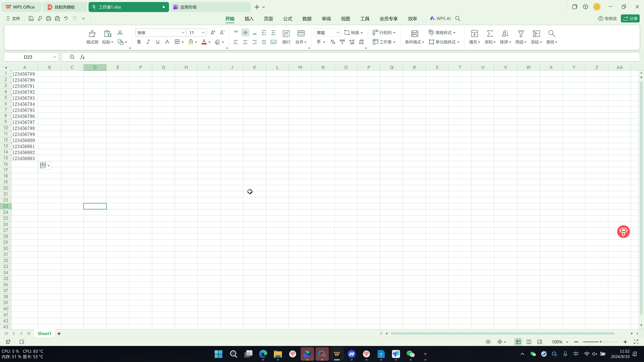Click the insert function fx icon
Image resolution: width=644 pixels, height=362 pixels.
pyautogui.click(x=82, y=57)
